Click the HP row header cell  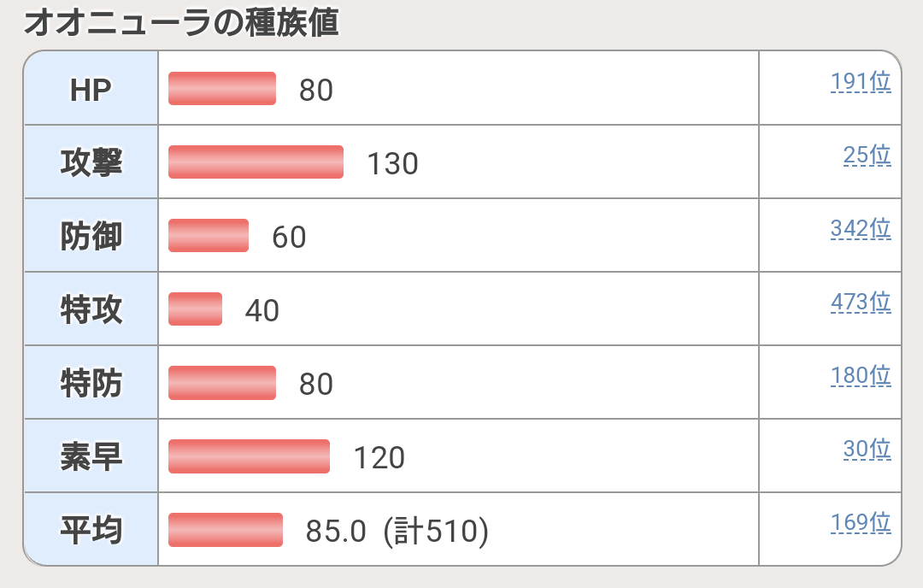pos(91,89)
